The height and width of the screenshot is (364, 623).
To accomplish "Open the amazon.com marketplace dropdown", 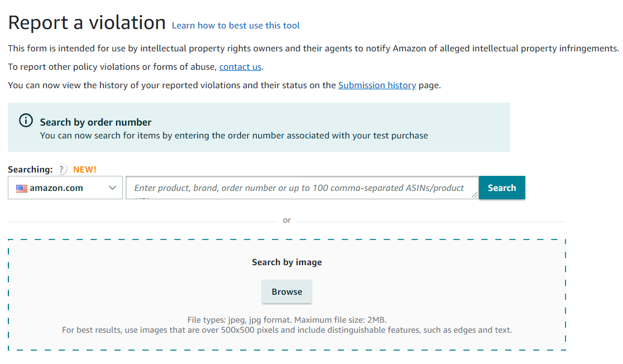I will click(65, 188).
